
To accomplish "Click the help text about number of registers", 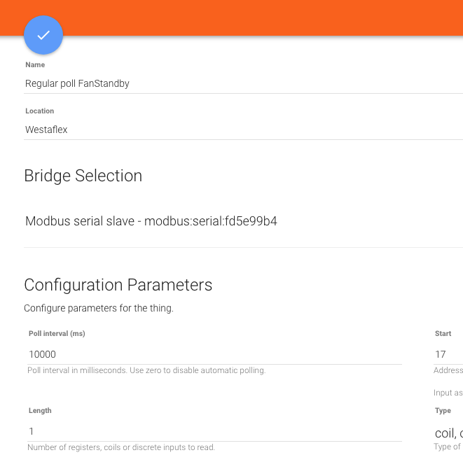I will click(120, 447).
